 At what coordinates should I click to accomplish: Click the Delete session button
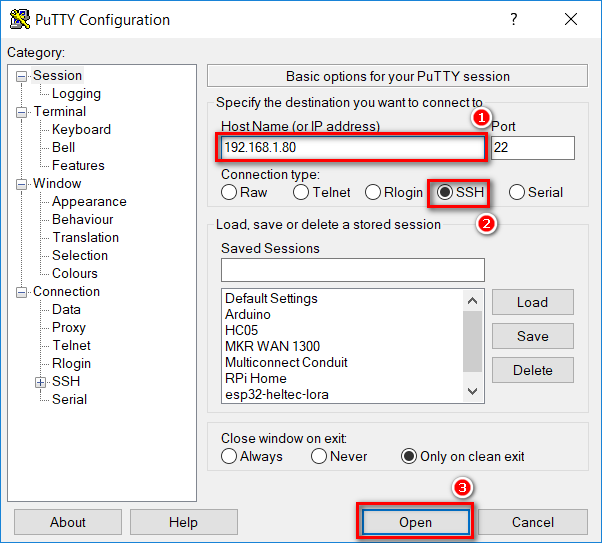click(533, 370)
